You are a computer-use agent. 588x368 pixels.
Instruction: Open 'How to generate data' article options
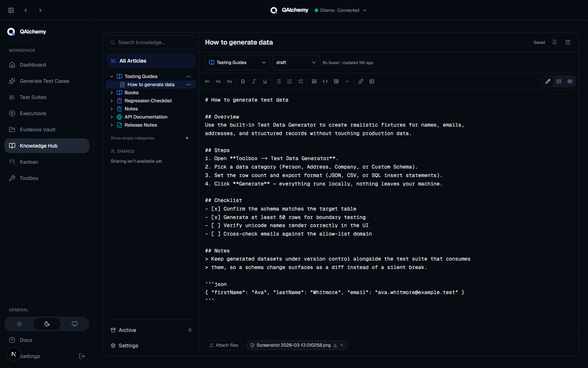pyautogui.click(x=189, y=85)
